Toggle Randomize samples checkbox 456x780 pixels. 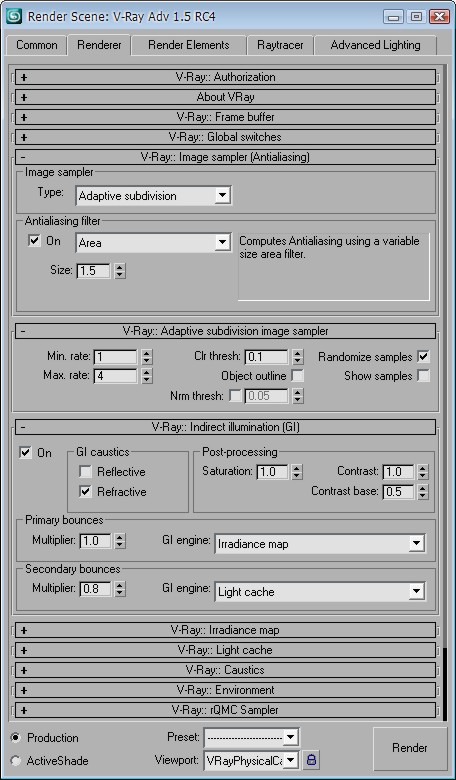pos(423,357)
